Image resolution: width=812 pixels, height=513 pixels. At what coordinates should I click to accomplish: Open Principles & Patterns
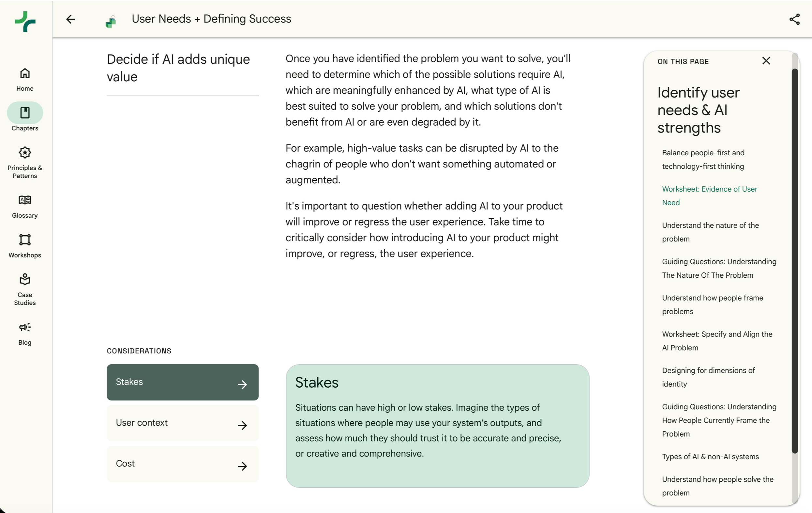coord(25,163)
